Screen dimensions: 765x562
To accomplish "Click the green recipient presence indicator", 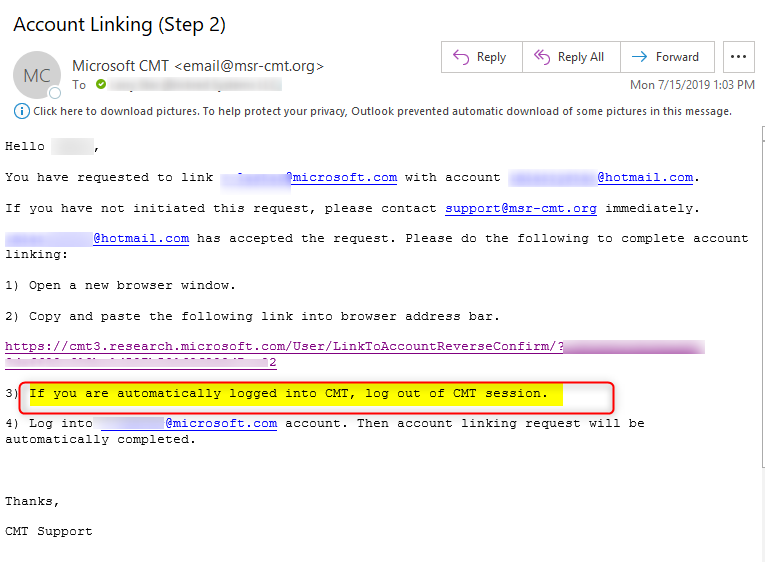I will pyautogui.click(x=101, y=84).
